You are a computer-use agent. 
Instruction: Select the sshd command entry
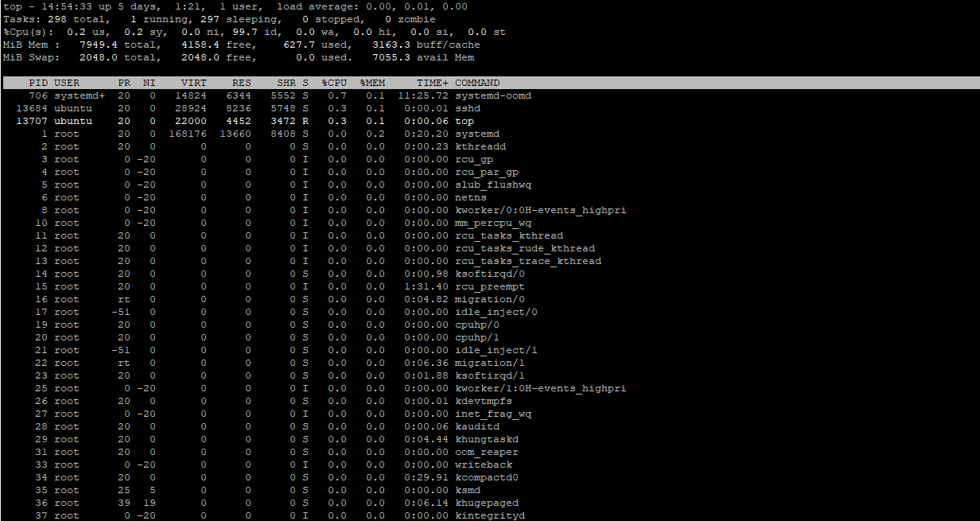(x=468, y=108)
